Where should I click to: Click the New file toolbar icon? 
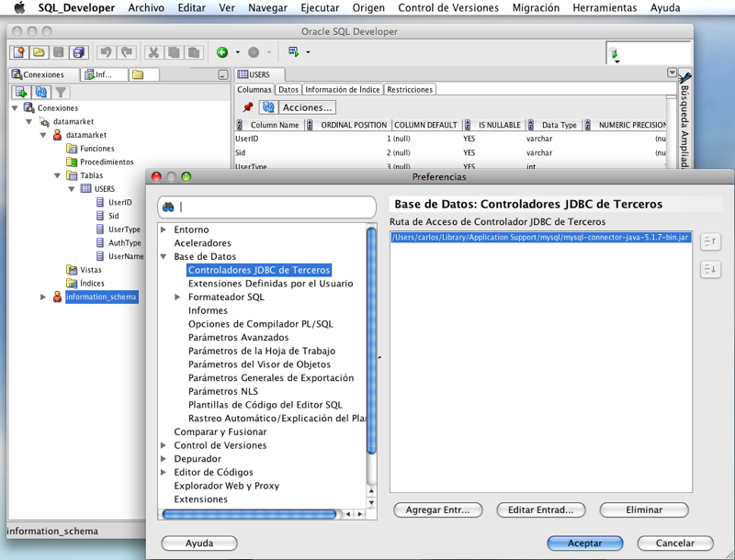[x=19, y=52]
